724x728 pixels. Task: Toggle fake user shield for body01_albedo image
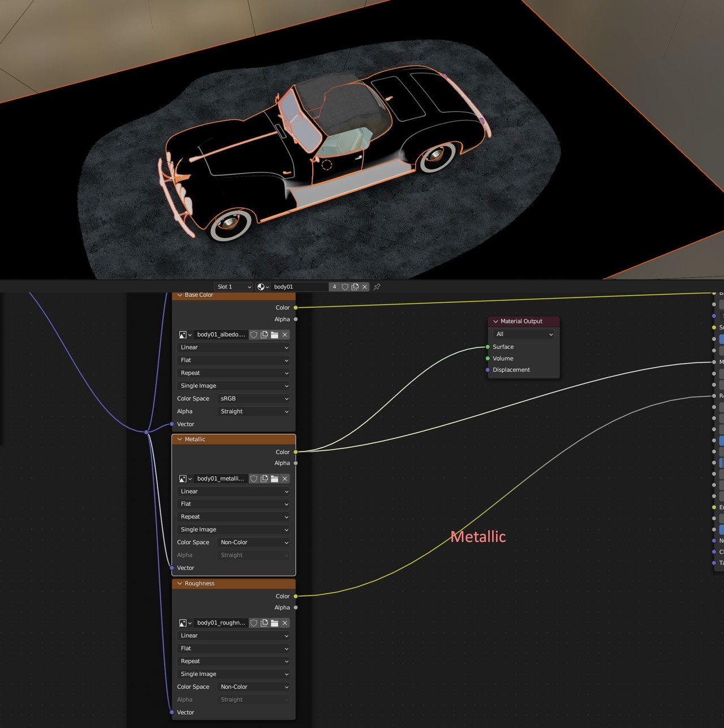click(x=254, y=335)
